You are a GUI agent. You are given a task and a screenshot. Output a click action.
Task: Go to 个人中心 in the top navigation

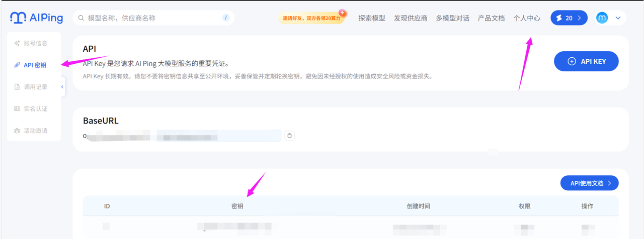coord(527,18)
